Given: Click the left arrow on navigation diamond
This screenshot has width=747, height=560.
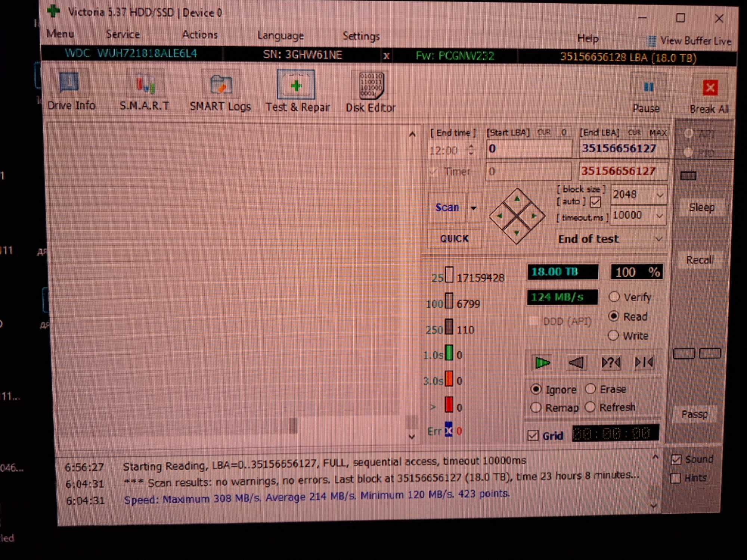Looking at the screenshot, I should pos(500,216).
